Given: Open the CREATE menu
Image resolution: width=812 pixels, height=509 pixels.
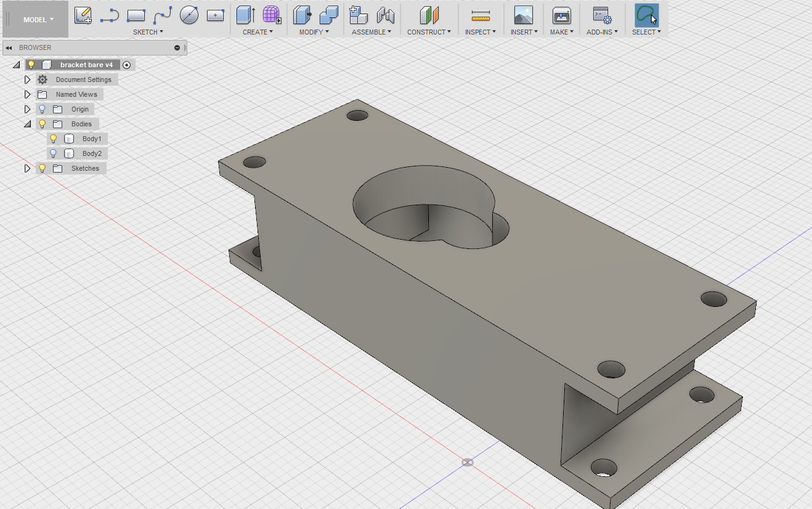Looking at the screenshot, I should click(258, 32).
